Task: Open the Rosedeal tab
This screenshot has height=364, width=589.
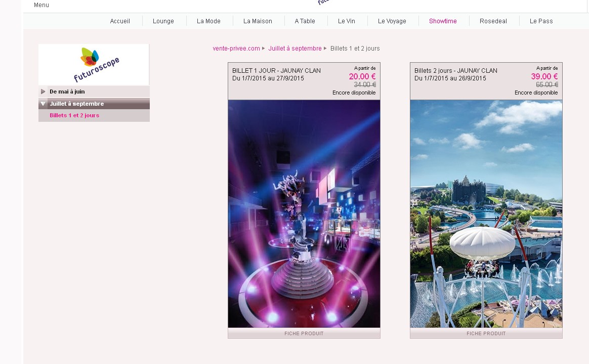Action: click(x=493, y=21)
